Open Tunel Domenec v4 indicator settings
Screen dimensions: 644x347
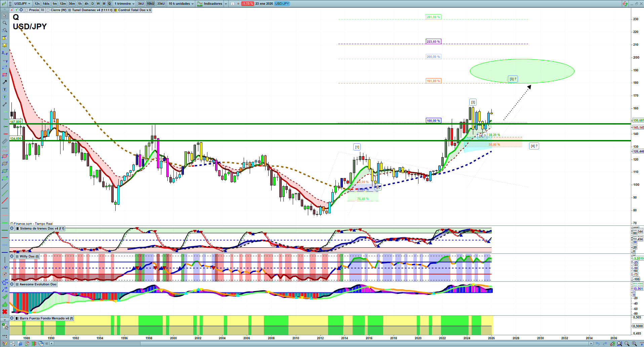click(x=92, y=10)
